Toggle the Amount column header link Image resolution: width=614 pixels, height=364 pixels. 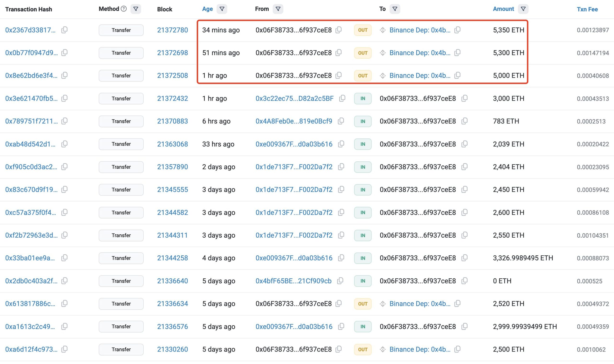(x=503, y=9)
